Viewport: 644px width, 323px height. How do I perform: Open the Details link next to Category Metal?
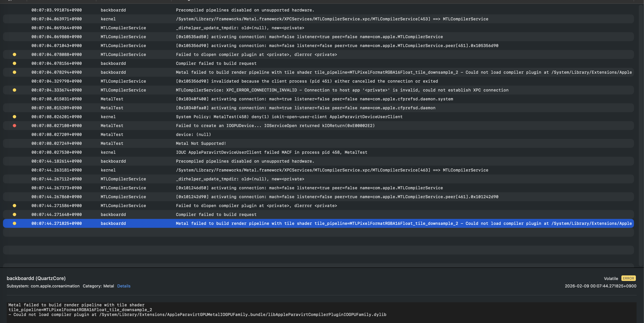pyautogui.click(x=124, y=286)
